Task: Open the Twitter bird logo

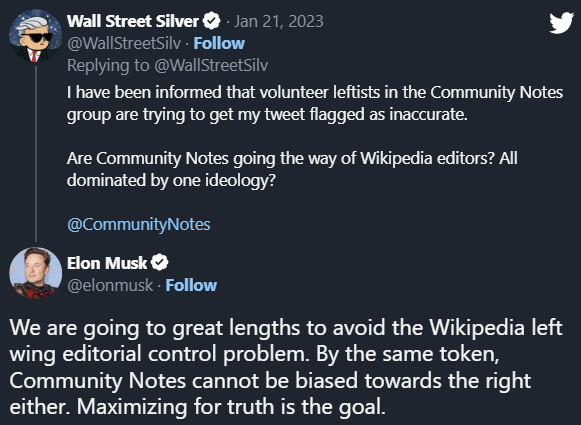Action: point(561,23)
